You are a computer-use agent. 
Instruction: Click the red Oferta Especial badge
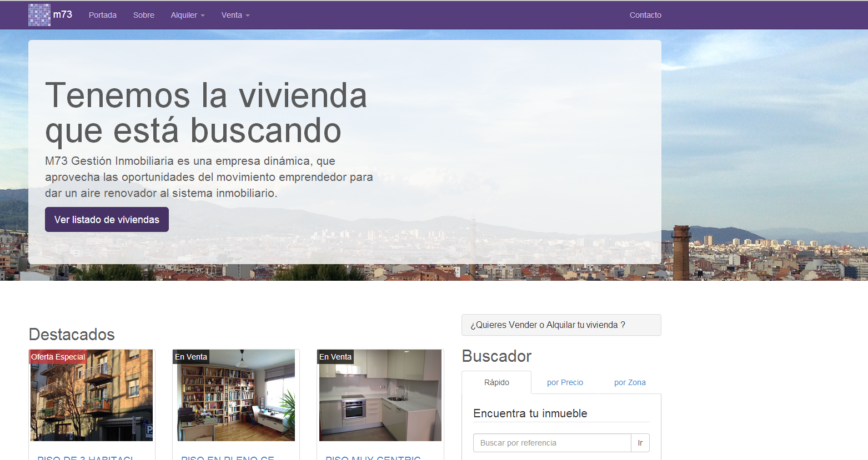[58, 357]
